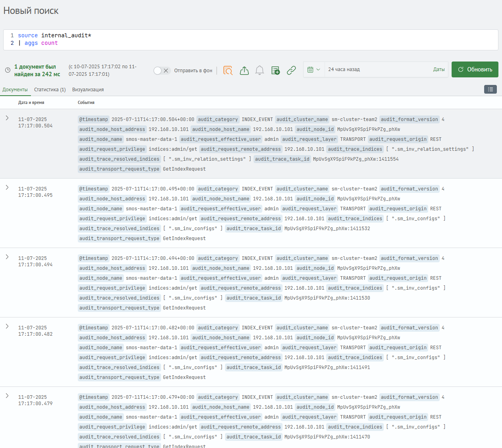Expand the row dated 17:17:00.495
502x448 pixels.
tap(7, 187)
